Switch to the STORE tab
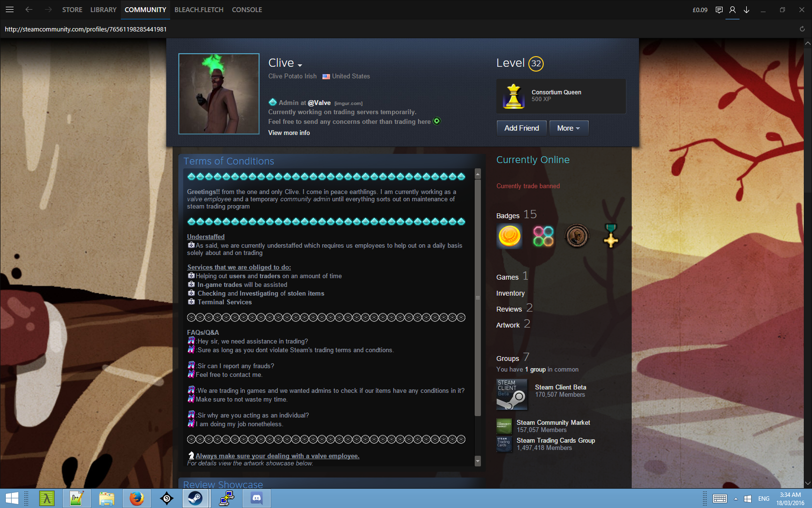 tap(72, 10)
